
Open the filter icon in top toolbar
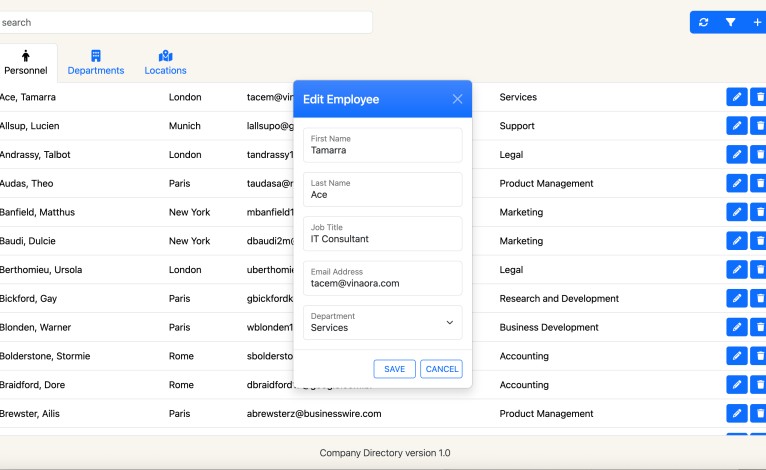click(731, 22)
